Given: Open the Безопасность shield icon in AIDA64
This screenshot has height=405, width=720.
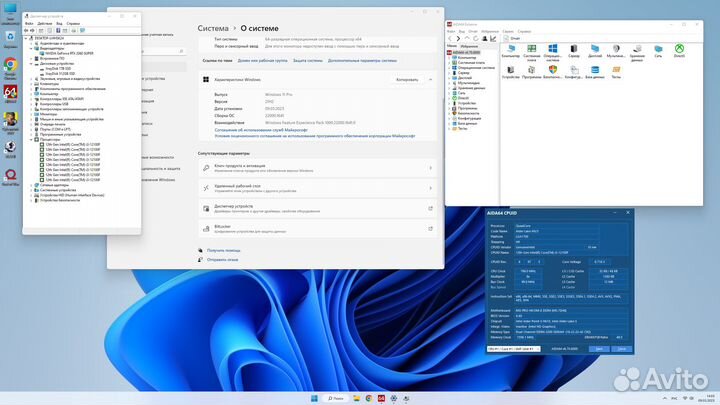Looking at the screenshot, I should 553,70.
